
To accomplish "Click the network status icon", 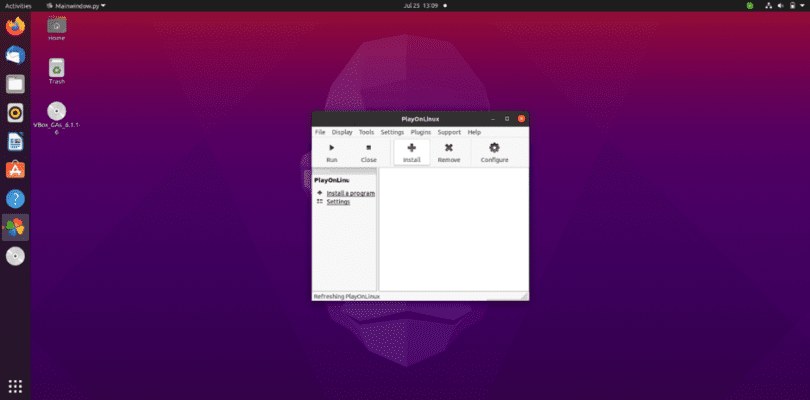I will [x=769, y=6].
